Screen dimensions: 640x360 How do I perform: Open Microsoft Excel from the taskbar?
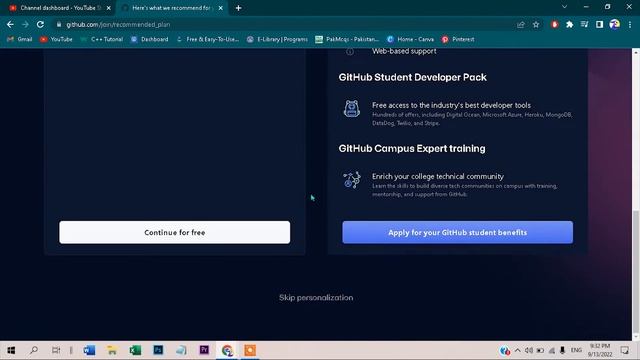tap(135, 350)
